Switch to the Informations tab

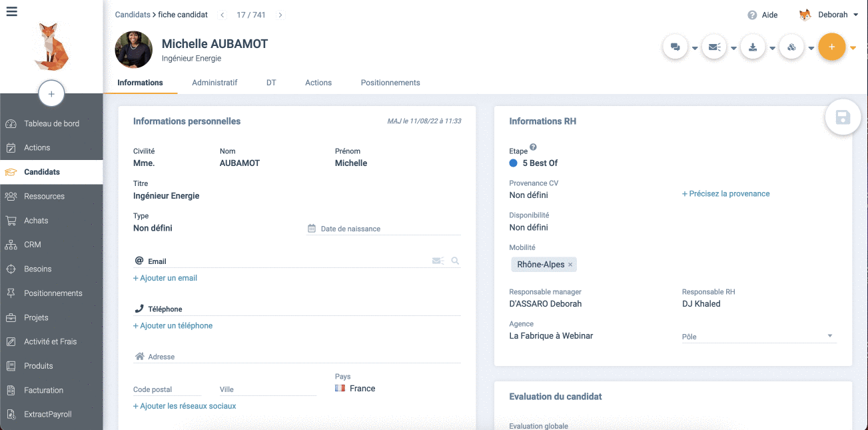click(x=140, y=83)
